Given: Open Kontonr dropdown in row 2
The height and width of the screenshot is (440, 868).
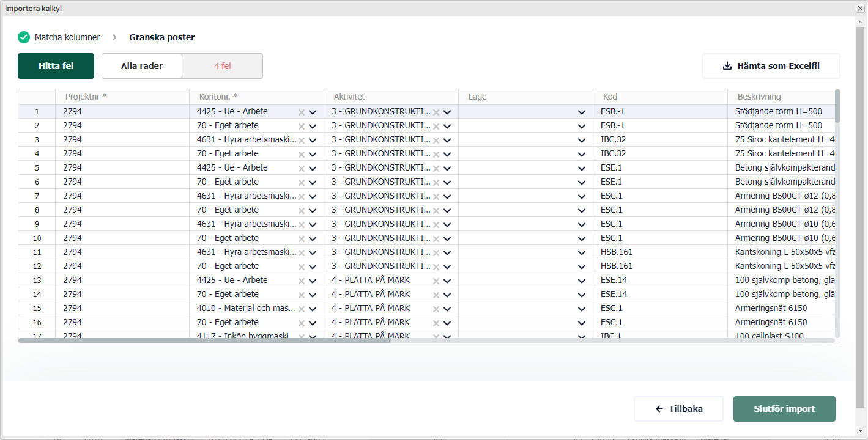Looking at the screenshot, I should point(313,126).
